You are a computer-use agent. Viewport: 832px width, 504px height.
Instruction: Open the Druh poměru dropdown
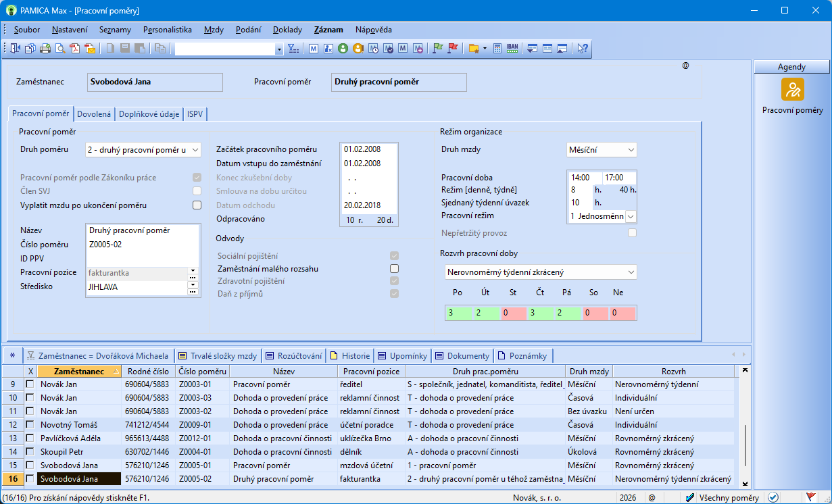point(195,150)
